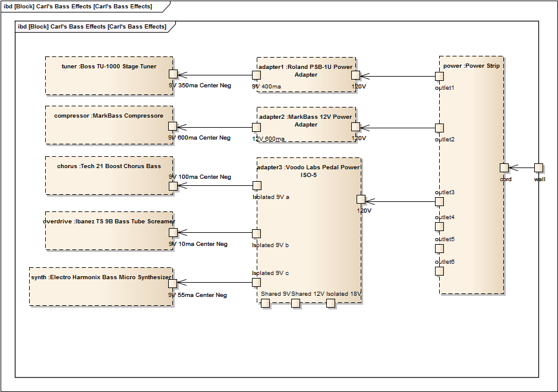This screenshot has width=558, height=392.
Task: Select the Isolated 18V port on adapter3
Action: [x=330, y=303]
